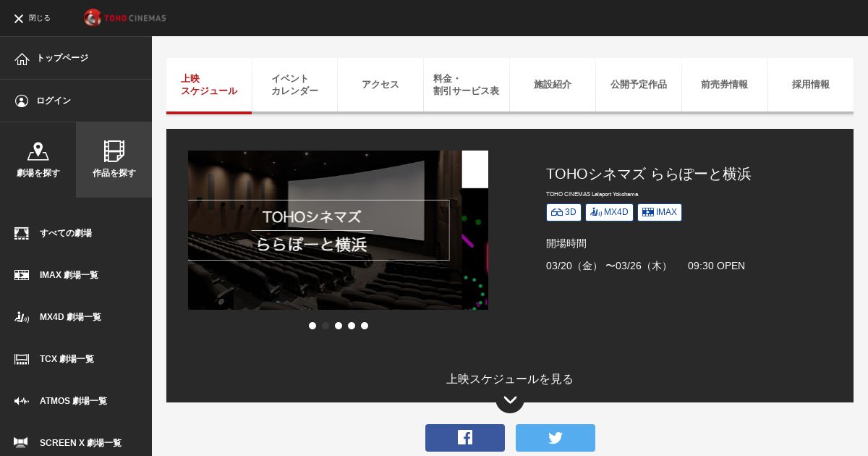This screenshot has width=868, height=456.
Task: Click the screen icon beside すべての劇場
Action: coord(22,233)
